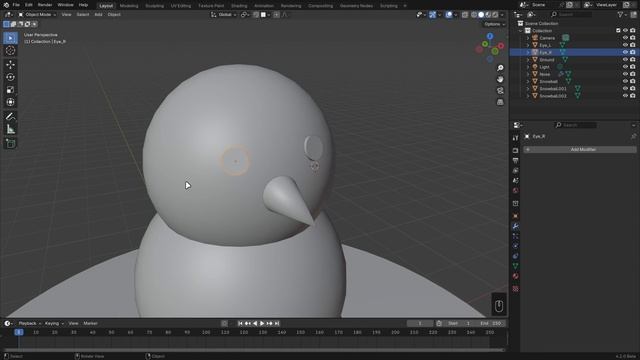
Task: Open the Tool properties tab icon
Action: coord(516,138)
